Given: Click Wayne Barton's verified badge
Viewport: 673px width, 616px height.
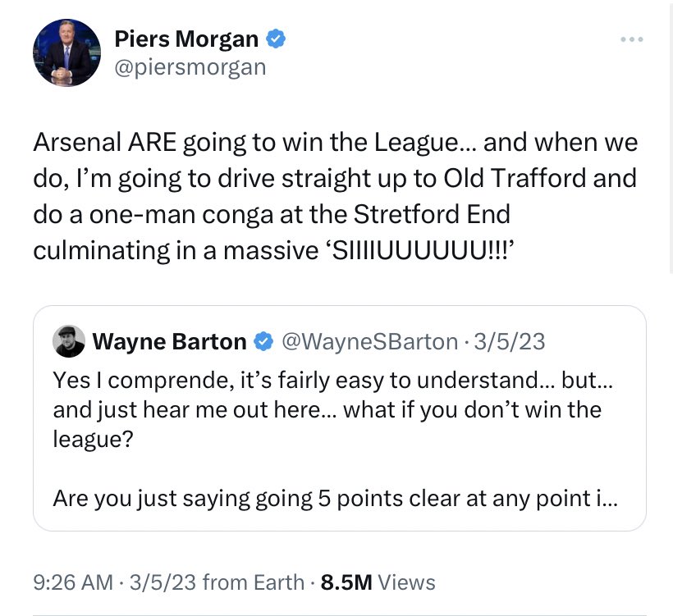Looking at the screenshot, I should coord(263,341).
